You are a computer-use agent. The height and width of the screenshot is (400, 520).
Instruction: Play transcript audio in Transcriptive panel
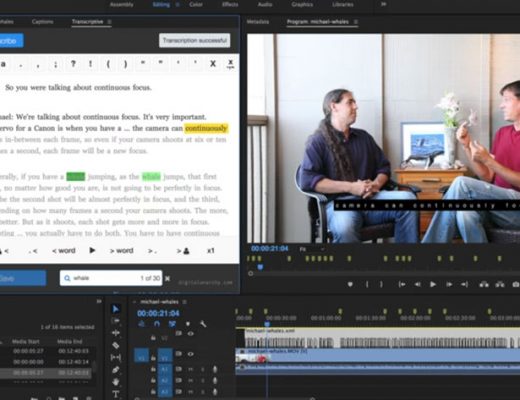click(x=92, y=250)
